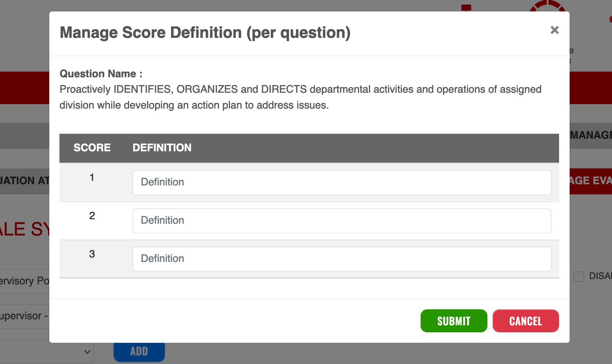Viewport: 612px width, 364px height.
Task: Open the dropdown chevron beside the ADD button
Action: [87, 352]
